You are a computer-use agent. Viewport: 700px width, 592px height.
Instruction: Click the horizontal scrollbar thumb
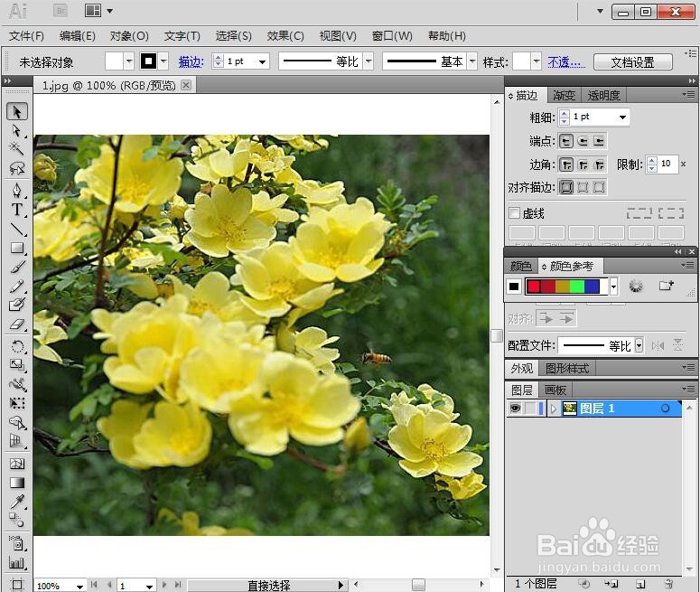418,584
